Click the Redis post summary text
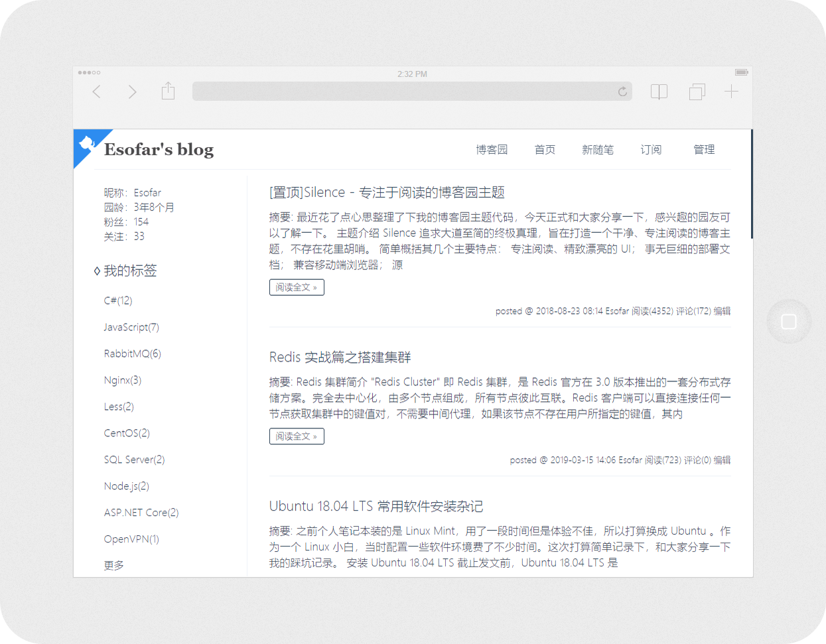 (500, 398)
